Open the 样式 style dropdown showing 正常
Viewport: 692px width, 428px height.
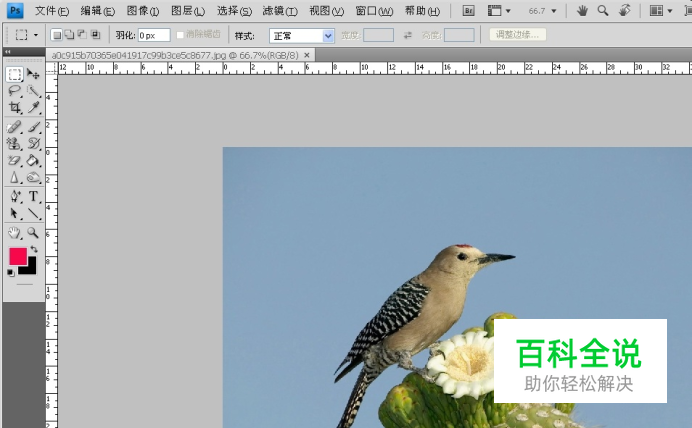pyautogui.click(x=302, y=36)
